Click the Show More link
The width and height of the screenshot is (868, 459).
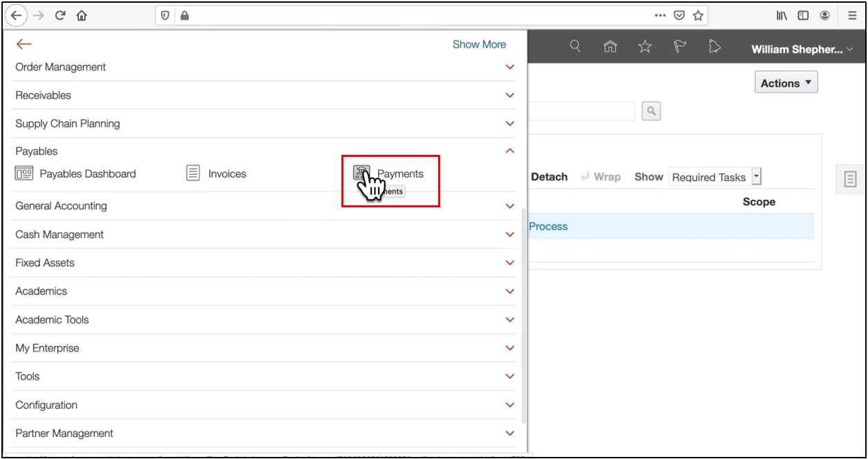(x=479, y=44)
